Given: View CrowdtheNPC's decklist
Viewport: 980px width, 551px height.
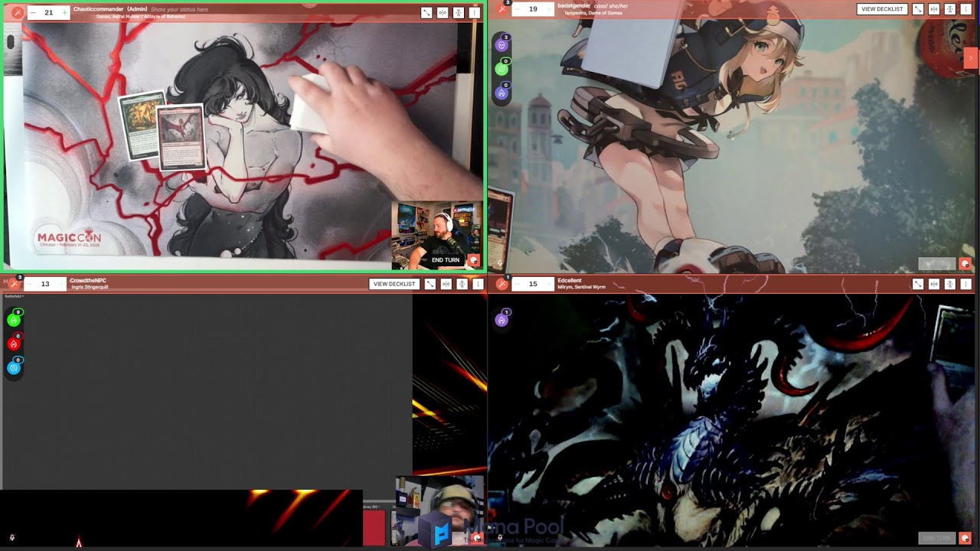Looking at the screenshot, I should (x=394, y=284).
